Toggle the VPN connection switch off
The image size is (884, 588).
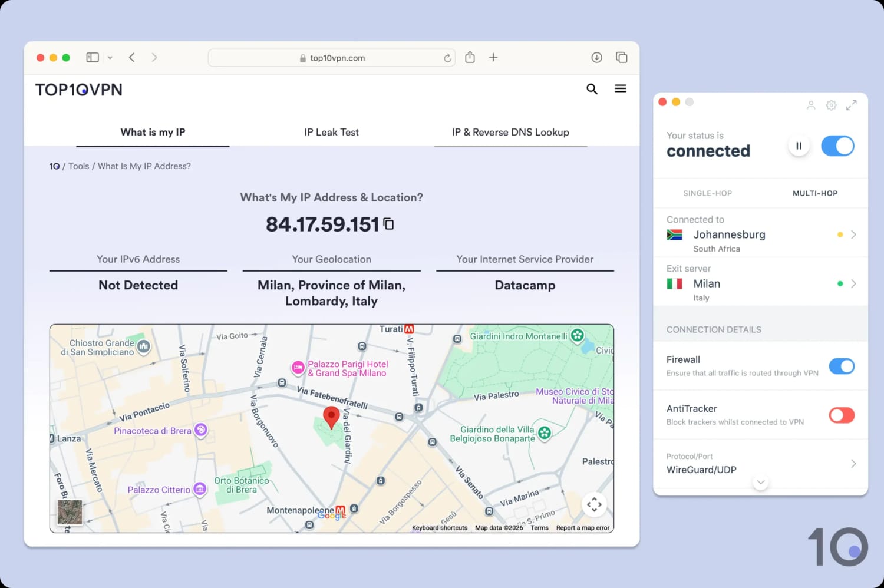point(837,146)
